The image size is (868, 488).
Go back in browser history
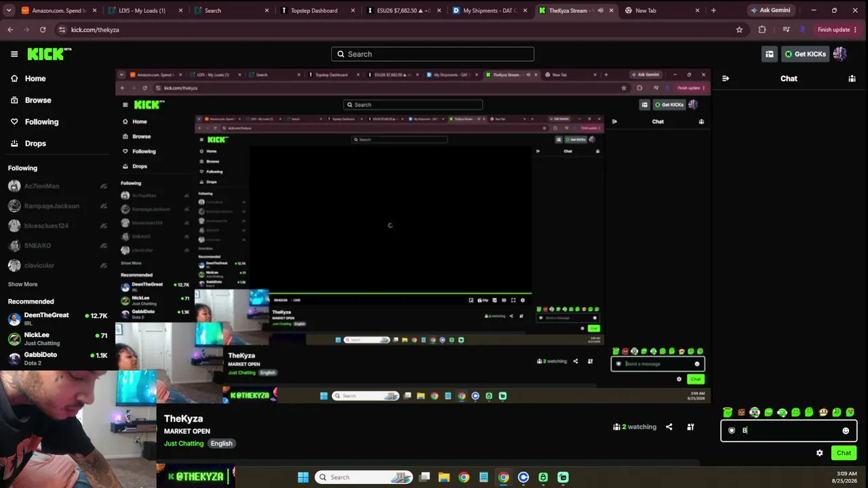[10, 30]
